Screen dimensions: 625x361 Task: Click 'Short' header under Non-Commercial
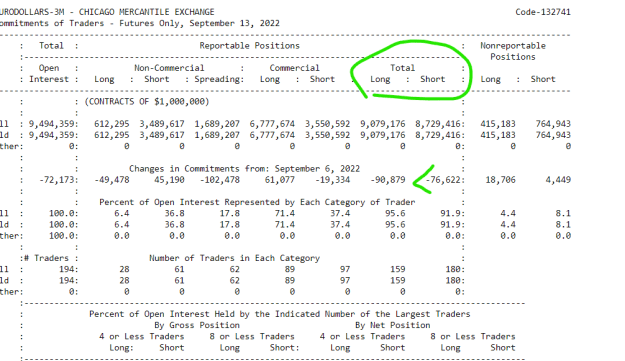(x=157, y=79)
